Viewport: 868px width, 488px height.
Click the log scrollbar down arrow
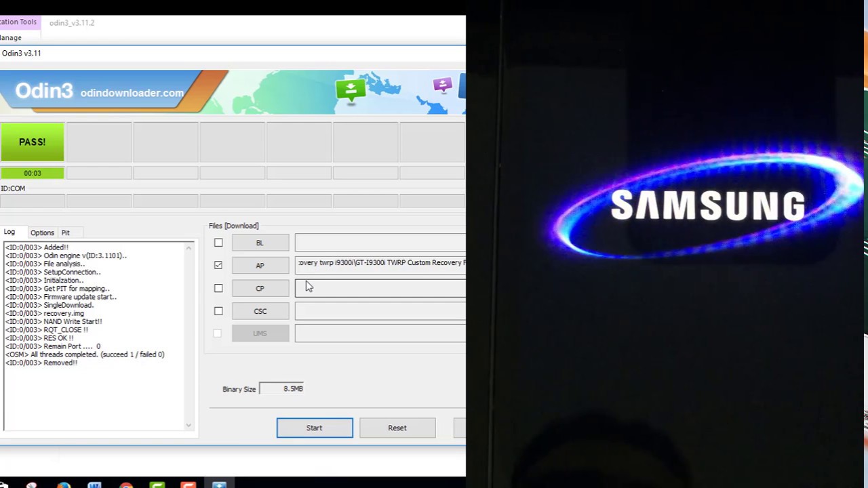click(189, 425)
